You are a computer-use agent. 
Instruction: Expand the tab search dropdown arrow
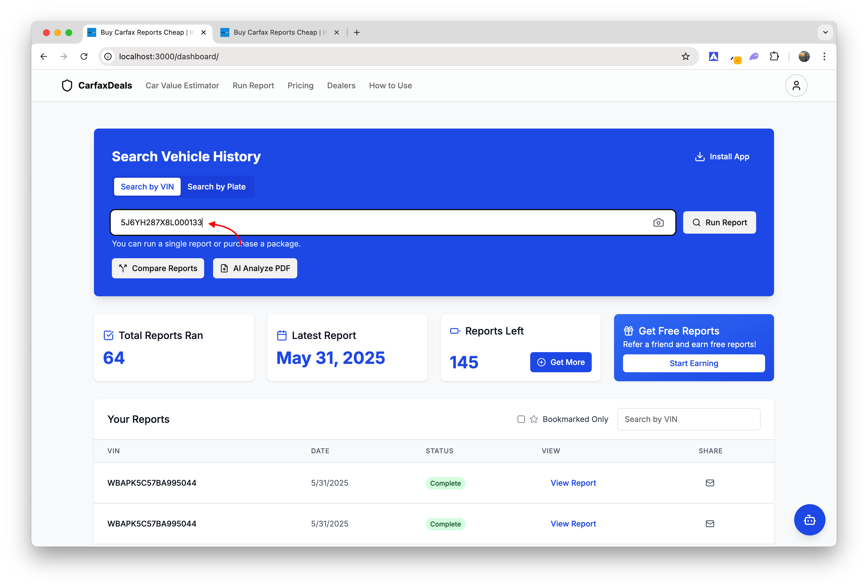point(825,32)
